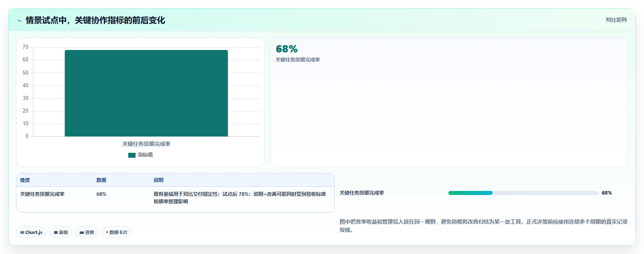Click the 进度 tag chip
Screen dimensions: 644x254
(87, 232)
